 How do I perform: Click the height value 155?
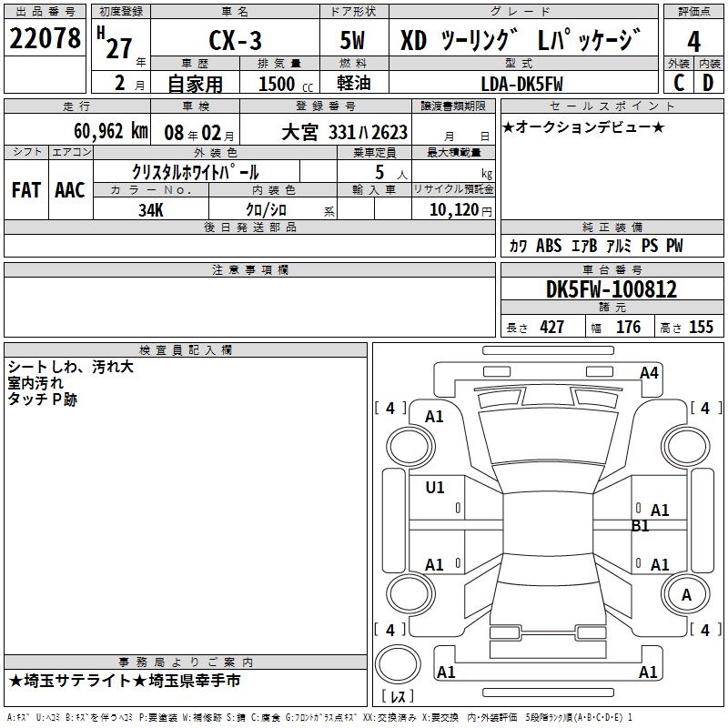[701, 327]
